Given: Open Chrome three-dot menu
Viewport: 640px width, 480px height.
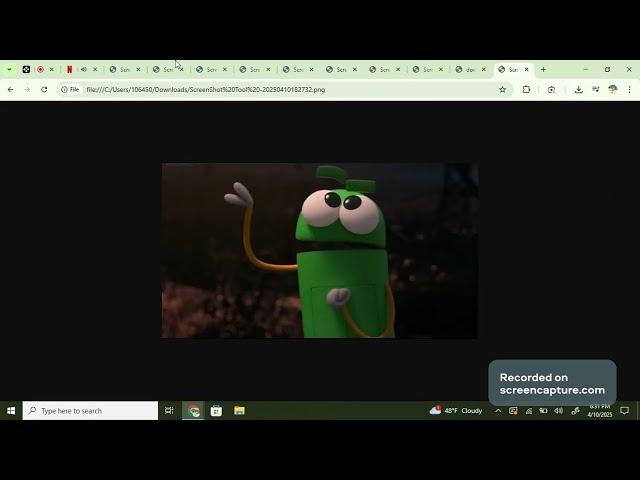Looking at the screenshot, I should pos(629,89).
